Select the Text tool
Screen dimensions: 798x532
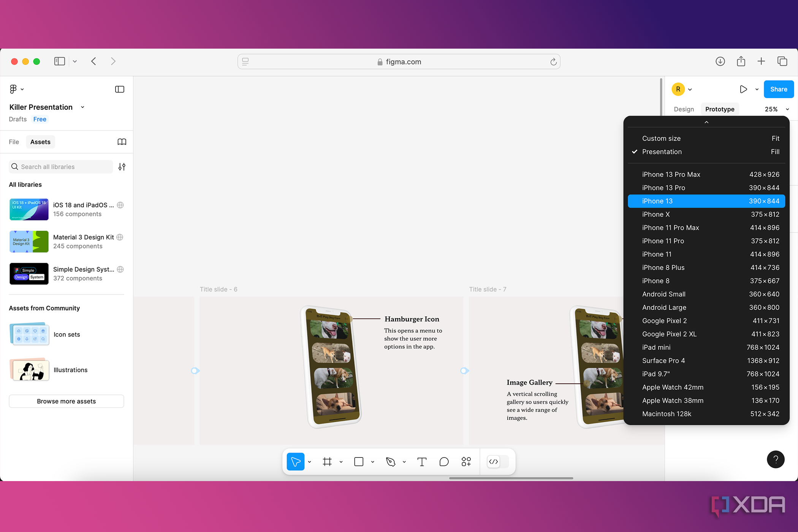[422, 462]
